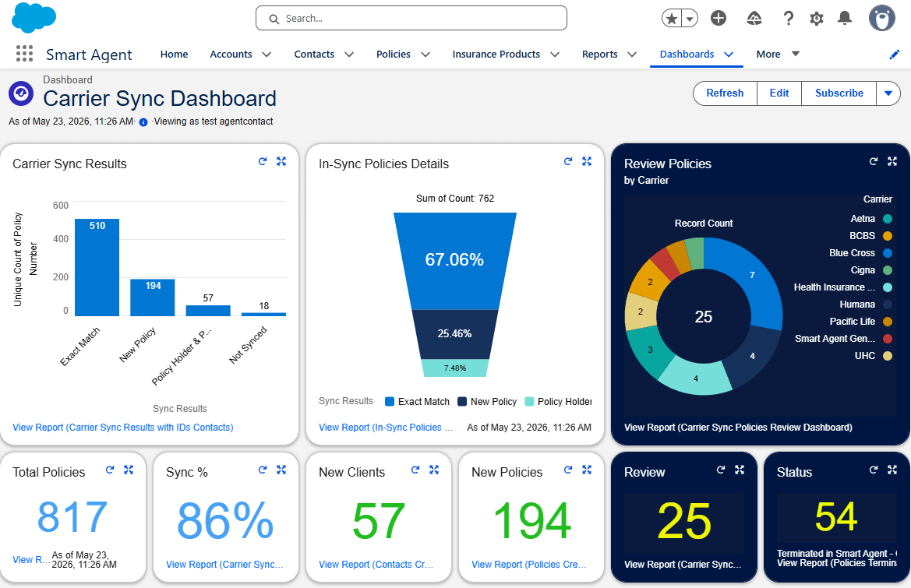This screenshot has height=588, width=911.
Task: Open the Accounts tab
Action: click(x=231, y=54)
